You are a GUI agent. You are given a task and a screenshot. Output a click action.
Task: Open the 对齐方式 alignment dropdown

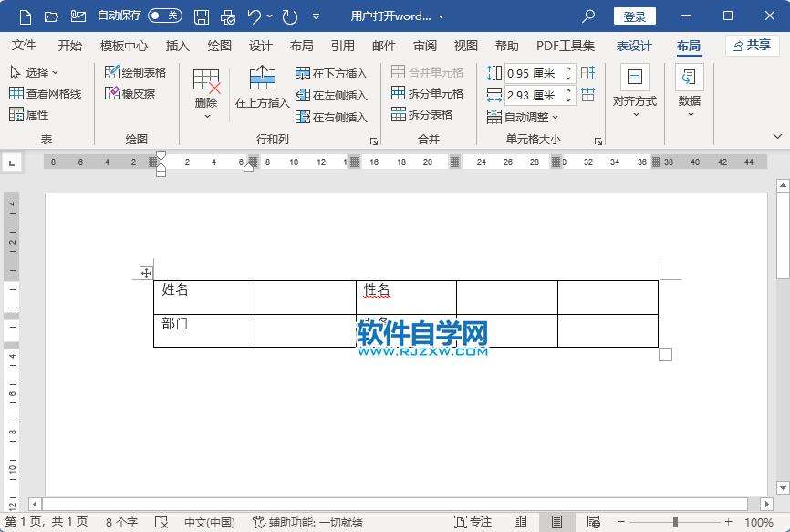click(x=635, y=91)
